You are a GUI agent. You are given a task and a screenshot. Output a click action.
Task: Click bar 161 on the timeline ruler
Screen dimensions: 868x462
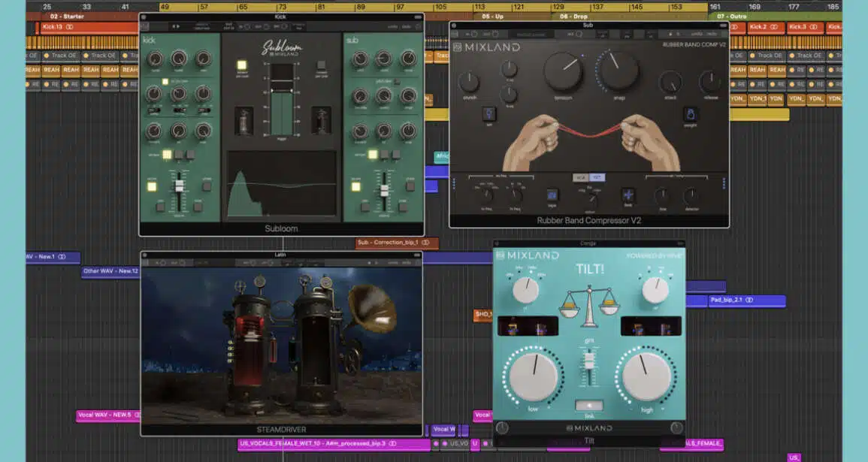coord(715,8)
